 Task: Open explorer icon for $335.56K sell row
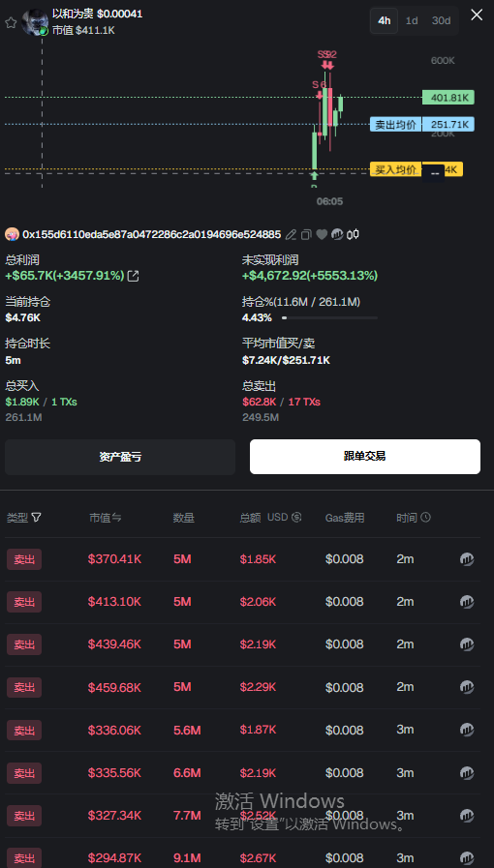(467, 773)
